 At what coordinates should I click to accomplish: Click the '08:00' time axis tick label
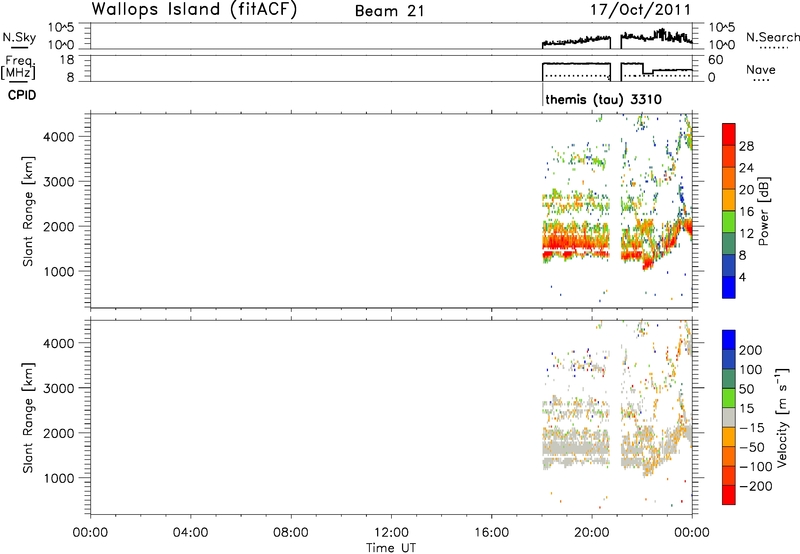(x=291, y=533)
